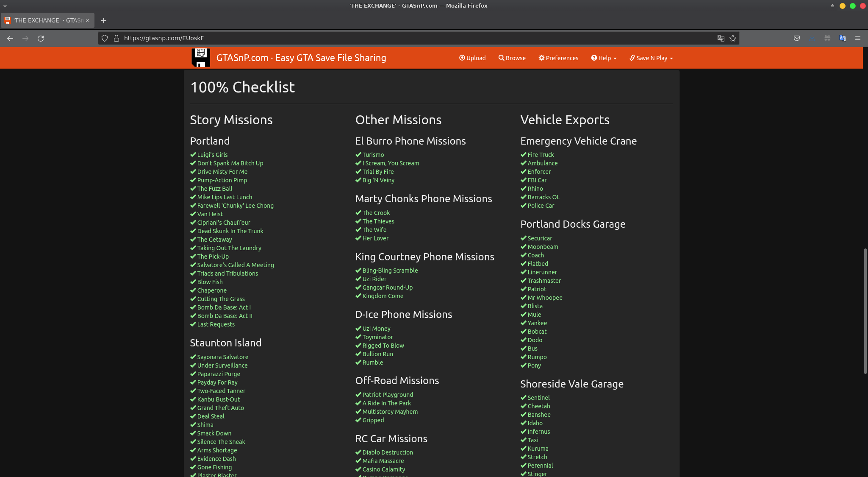Bookmark this page with the star icon

733,38
